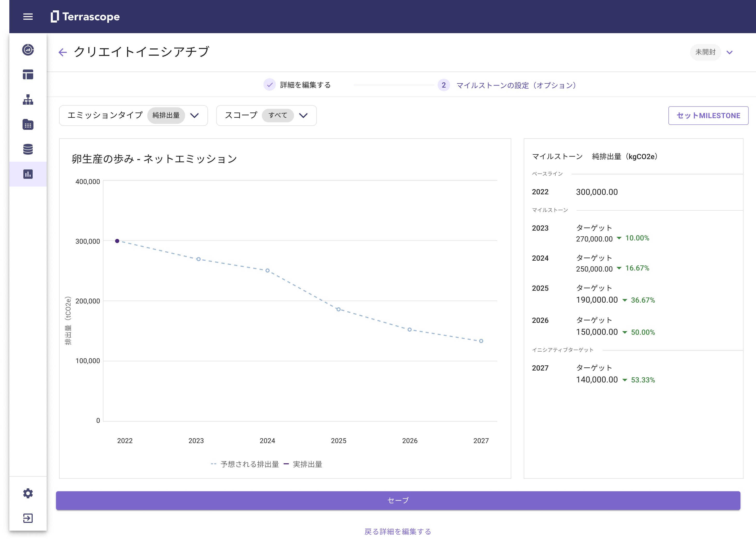Click the 400,000 label on y-axis
The image size is (756, 541).
pos(88,182)
